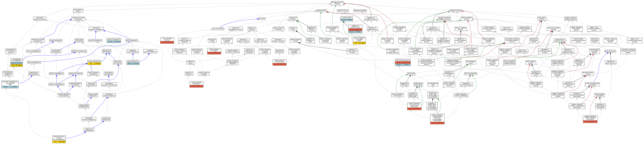Select 'branching involved in ureteric bud morphogenesis' node
Image resolution: width=644 pixels, height=144 pixels.
pyautogui.click(x=59, y=138)
